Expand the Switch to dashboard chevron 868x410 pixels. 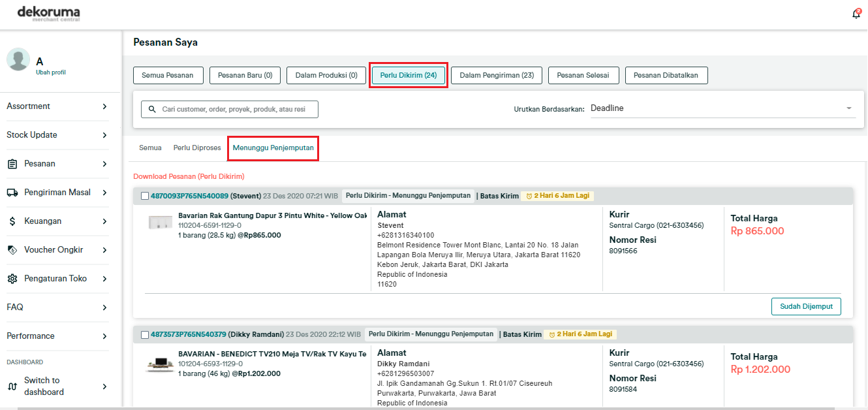104,386
